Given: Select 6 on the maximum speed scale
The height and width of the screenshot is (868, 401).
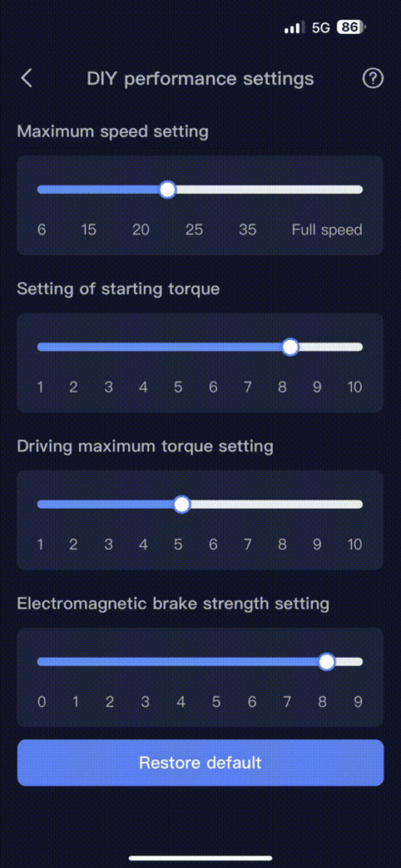Looking at the screenshot, I should 42,230.
